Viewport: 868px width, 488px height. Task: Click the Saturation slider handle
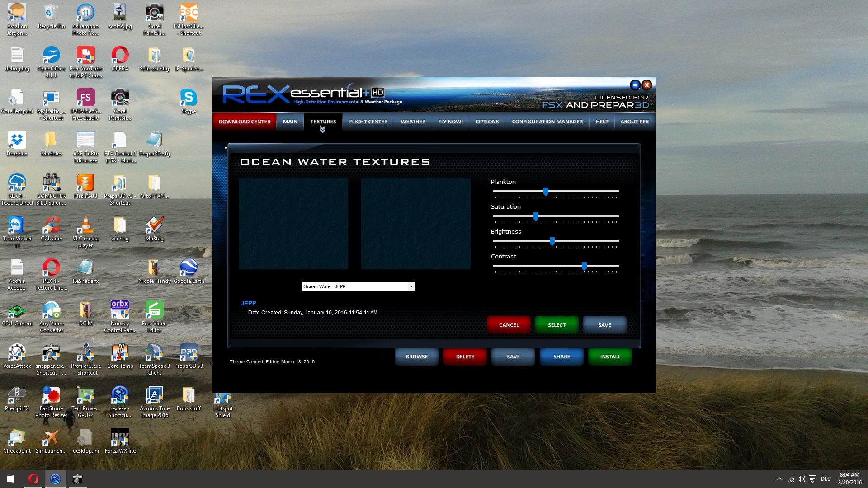point(536,216)
